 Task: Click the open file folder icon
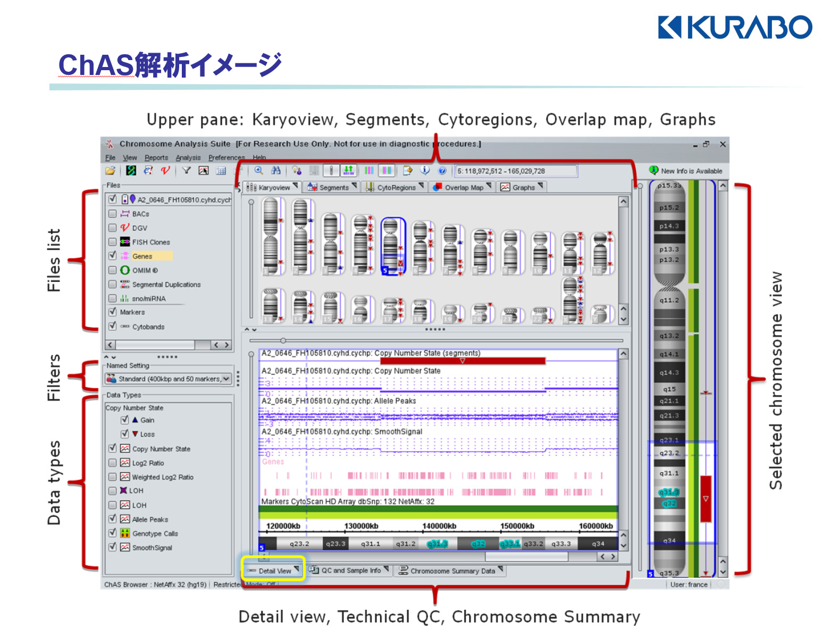point(110,171)
